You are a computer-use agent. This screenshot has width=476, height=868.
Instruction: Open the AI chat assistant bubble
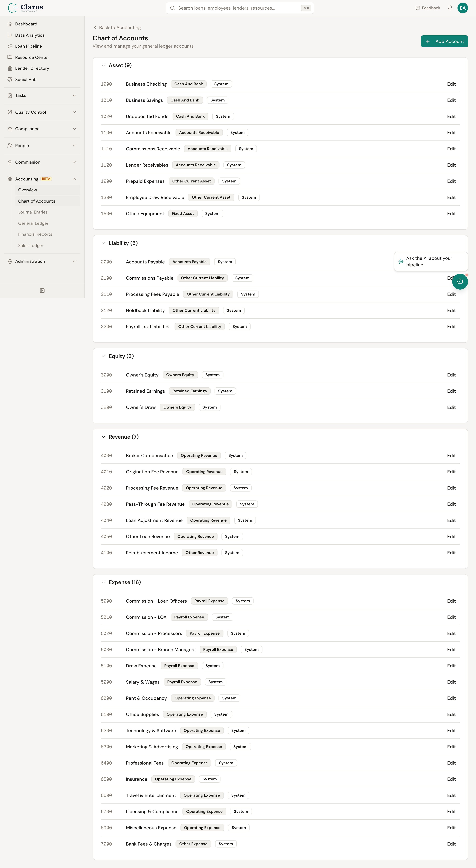pos(460,281)
